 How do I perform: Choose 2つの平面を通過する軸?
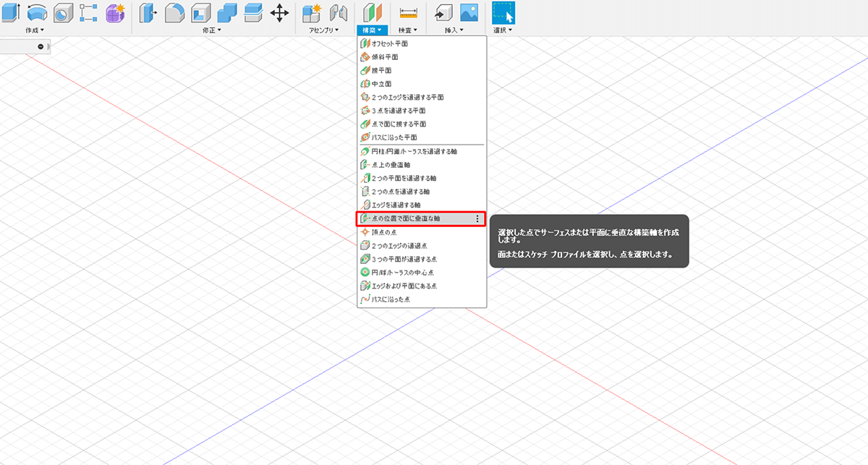point(422,178)
